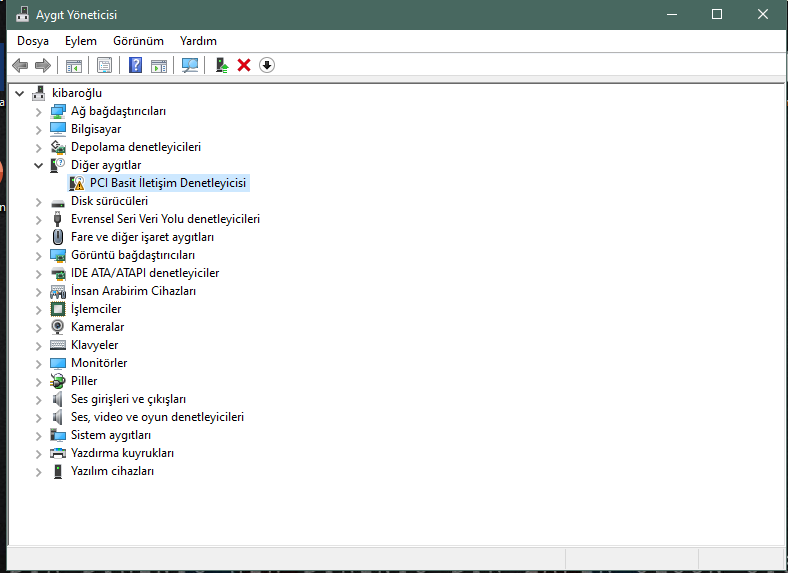Toggle the action pane toolbar icon
This screenshot has height=573, width=788.
(x=159, y=65)
